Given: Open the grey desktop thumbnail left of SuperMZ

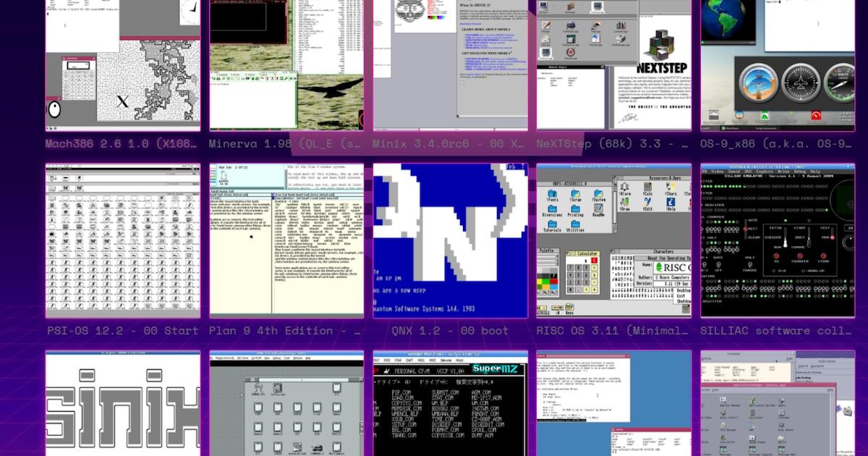Looking at the screenshot, I should [286, 403].
